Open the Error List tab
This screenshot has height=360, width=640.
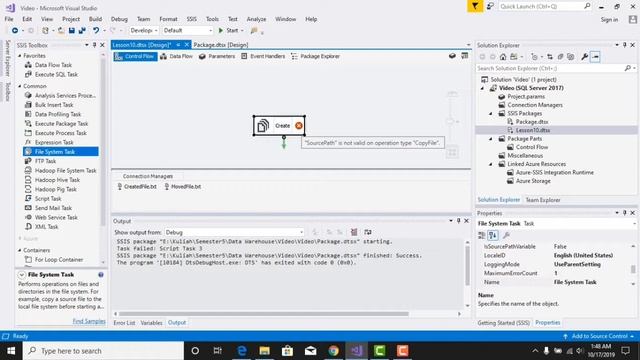[124, 322]
